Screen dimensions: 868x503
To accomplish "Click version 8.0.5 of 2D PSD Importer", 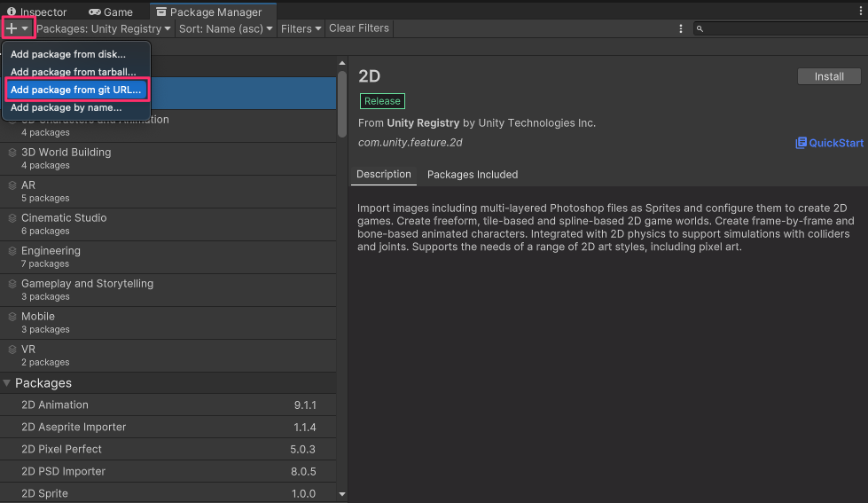I will click(303, 471).
